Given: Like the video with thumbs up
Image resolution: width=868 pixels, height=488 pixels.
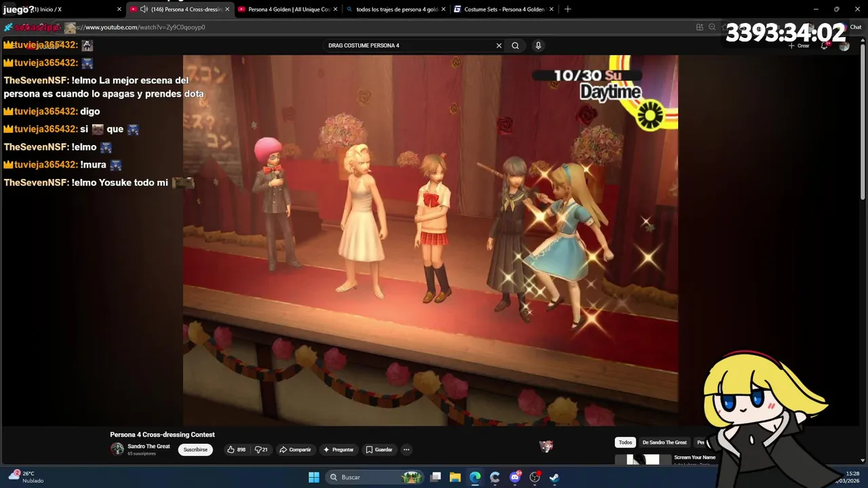Looking at the screenshot, I should 237,449.
